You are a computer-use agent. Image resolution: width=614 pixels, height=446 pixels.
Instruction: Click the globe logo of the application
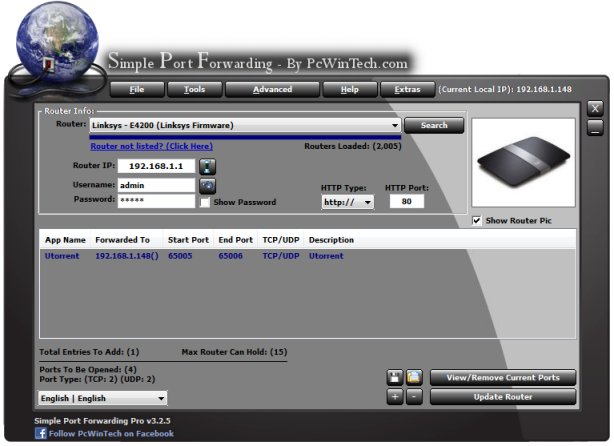(x=57, y=42)
